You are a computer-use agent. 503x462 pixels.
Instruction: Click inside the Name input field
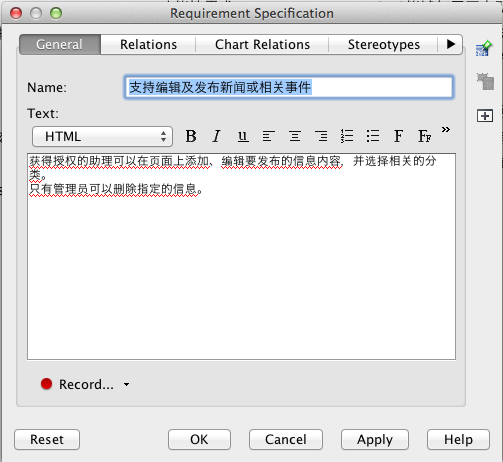289,87
